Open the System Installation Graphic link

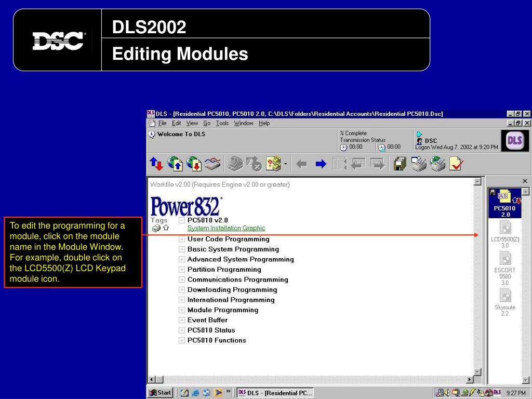click(x=227, y=228)
